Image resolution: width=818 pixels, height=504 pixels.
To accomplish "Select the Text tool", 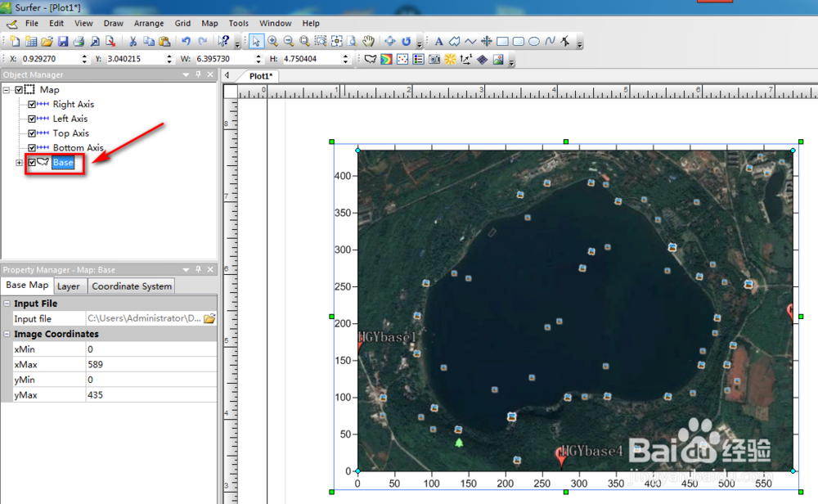I will pos(438,41).
